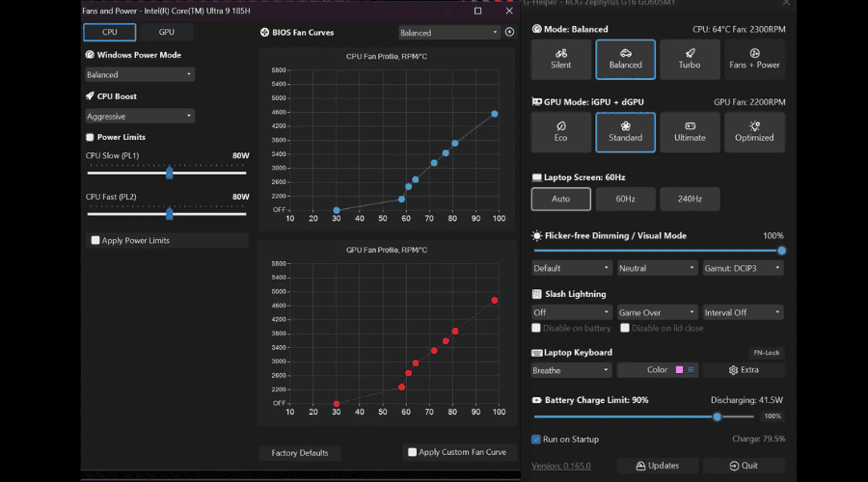The width and height of the screenshot is (868, 482).
Task: Select Ultimate GPU mode
Action: 690,132
